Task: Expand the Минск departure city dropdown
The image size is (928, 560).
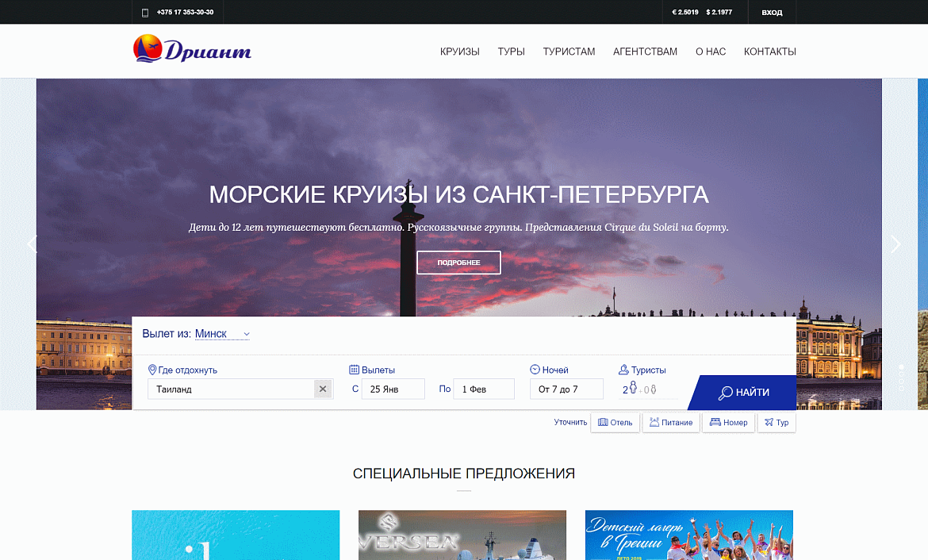Action: point(223,334)
